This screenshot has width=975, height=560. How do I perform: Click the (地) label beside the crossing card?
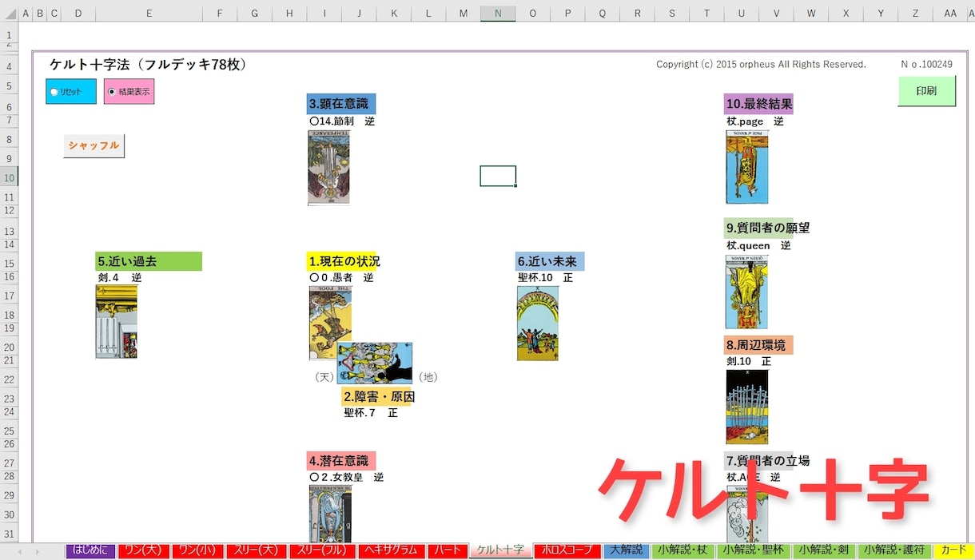point(428,377)
